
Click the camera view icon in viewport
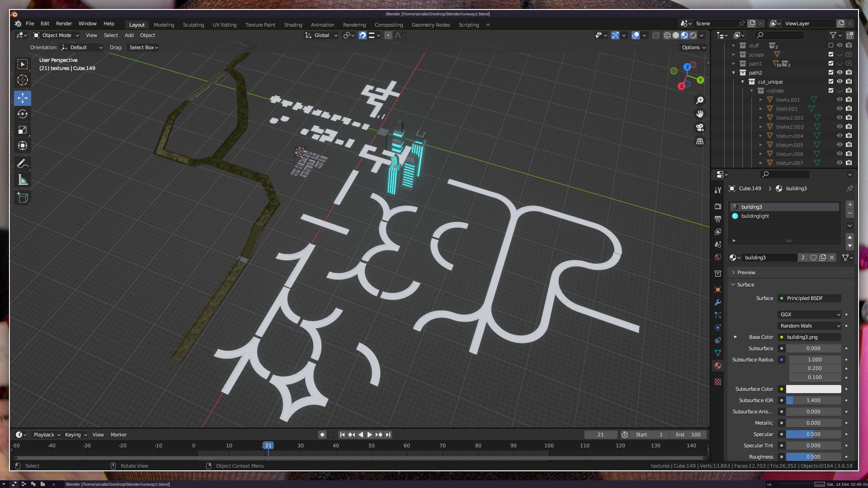[700, 127]
